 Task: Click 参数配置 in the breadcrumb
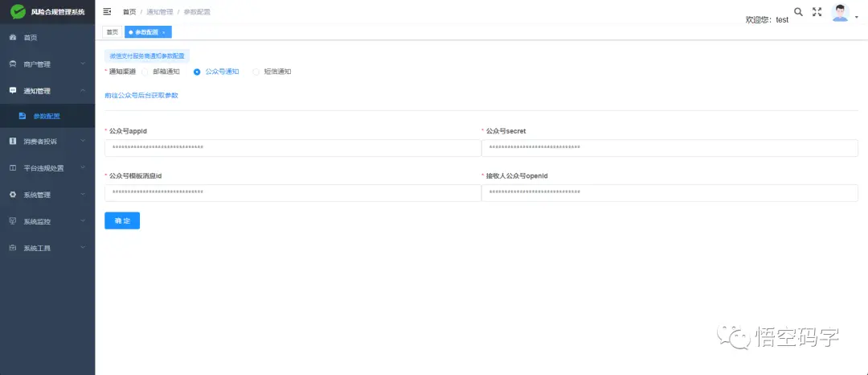197,11
